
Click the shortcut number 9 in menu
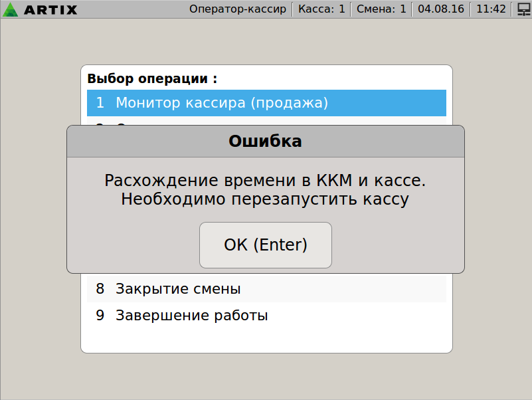100,316
